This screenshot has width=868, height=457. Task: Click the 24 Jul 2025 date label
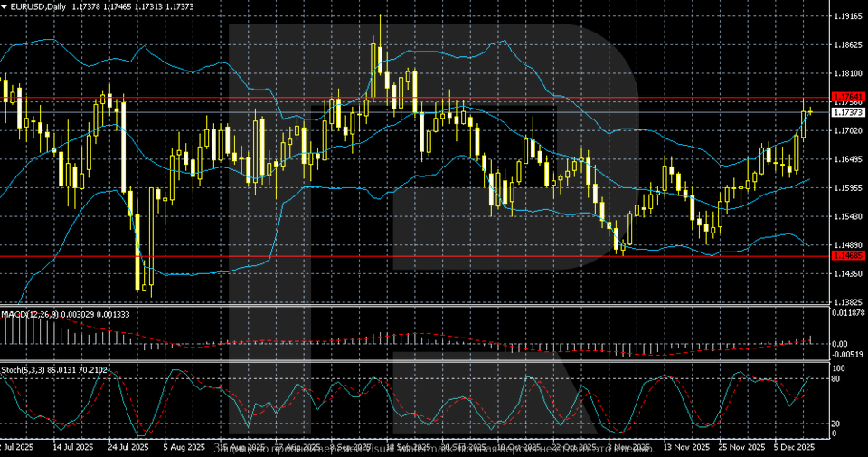pos(127,447)
